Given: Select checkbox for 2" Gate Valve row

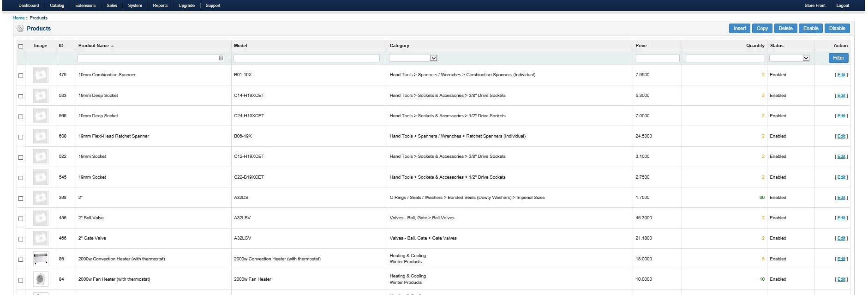Looking at the screenshot, I should click(x=21, y=239).
